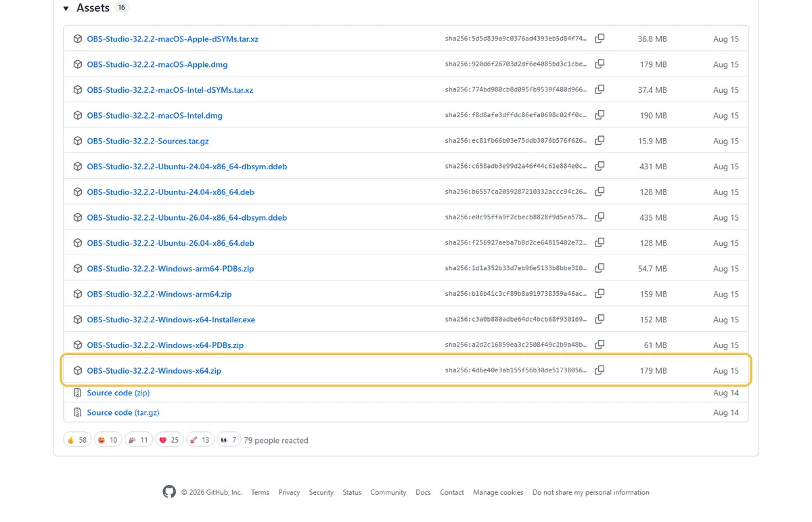
Task: React with thumbs up (58)
Action: [x=77, y=440]
